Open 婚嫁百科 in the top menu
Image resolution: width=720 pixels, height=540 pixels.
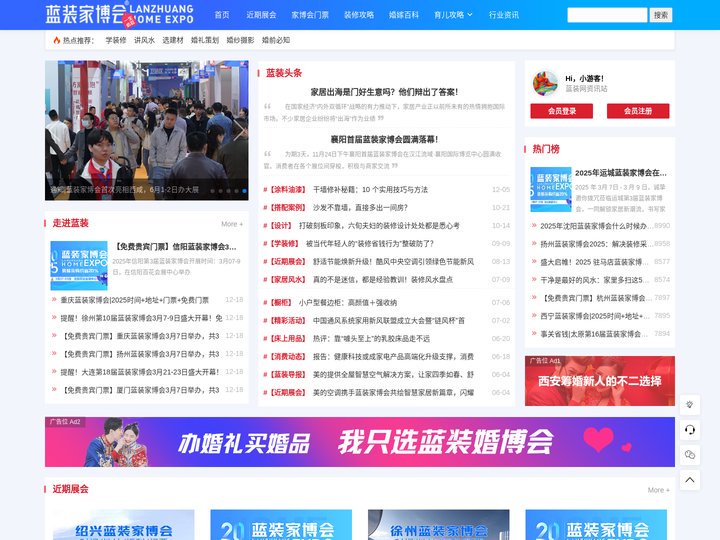[x=404, y=15]
